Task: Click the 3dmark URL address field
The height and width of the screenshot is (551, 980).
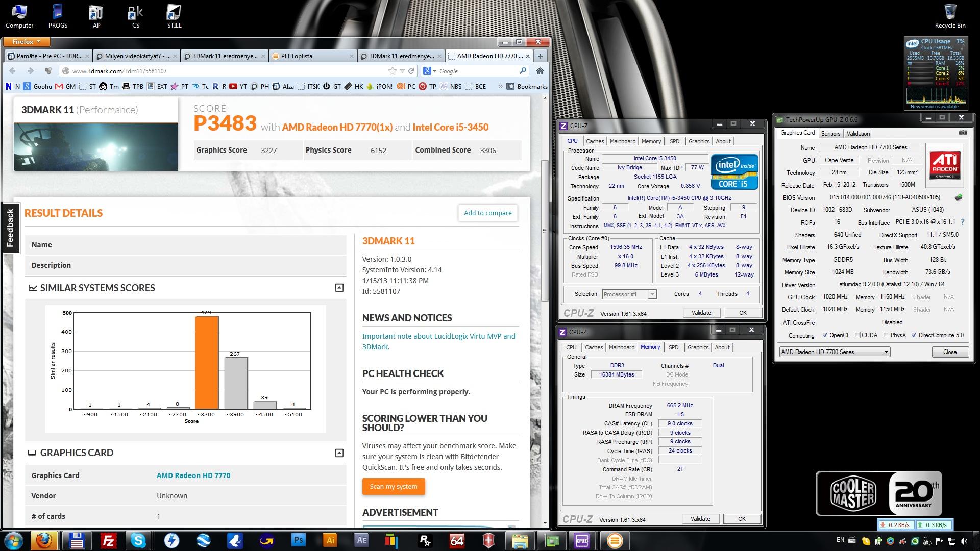Action: pyautogui.click(x=230, y=71)
